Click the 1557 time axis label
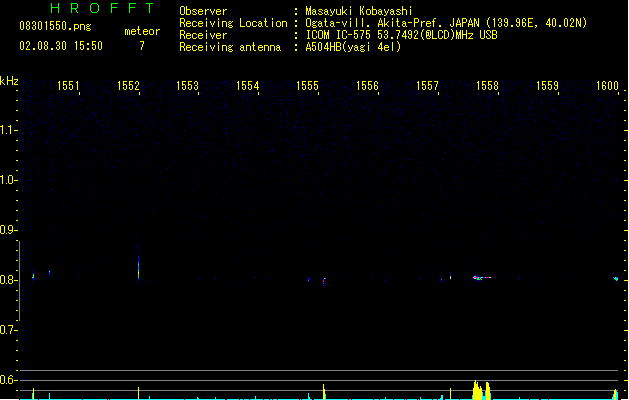This screenshot has width=629, height=400. (427, 86)
